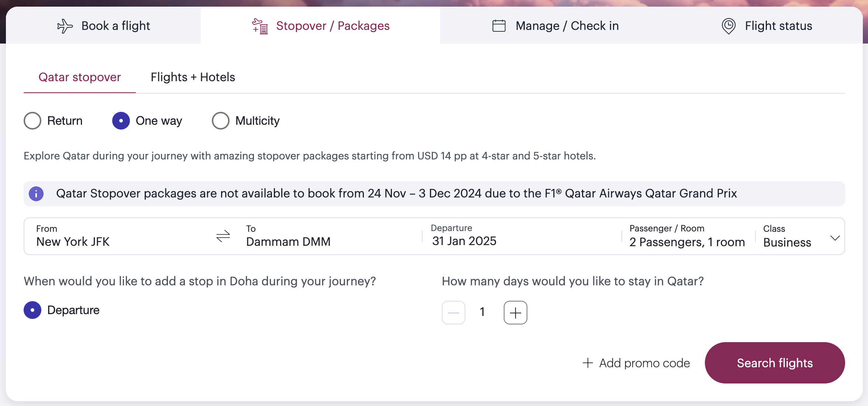Screen dimensions: 868x406
Task: Click the plus icon beside Add promo code
Action: pos(588,363)
